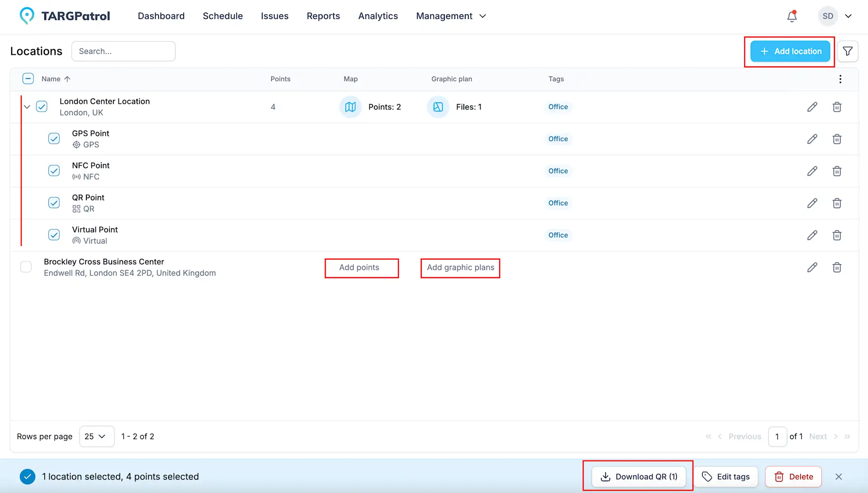Open the notifications bell
The image size is (868, 493).
click(x=792, y=16)
